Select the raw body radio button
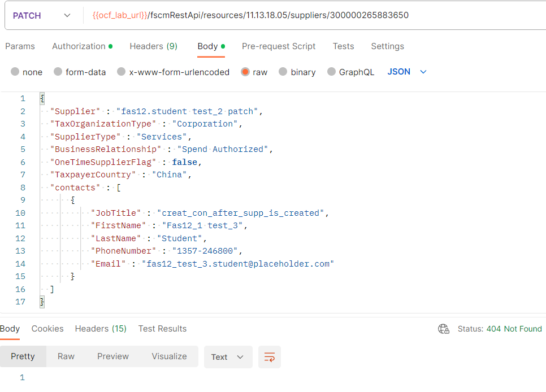 click(245, 72)
